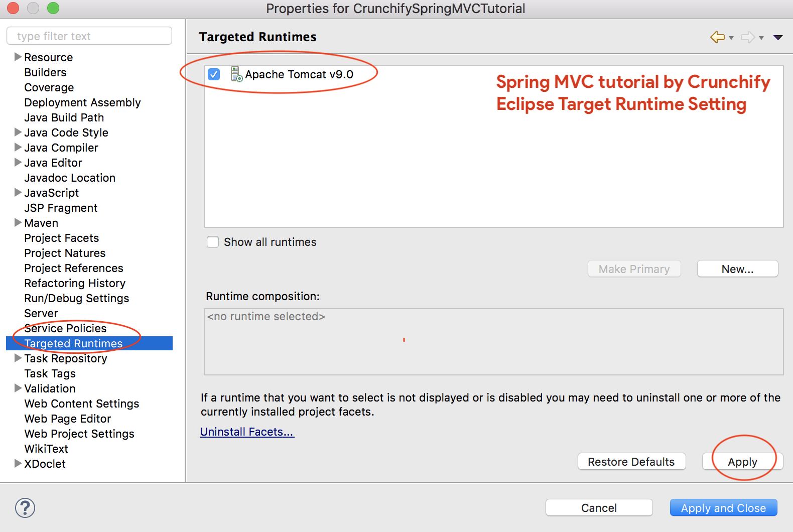This screenshot has height=532, width=793.
Task: Expand the Validation tree node
Action: click(x=18, y=388)
